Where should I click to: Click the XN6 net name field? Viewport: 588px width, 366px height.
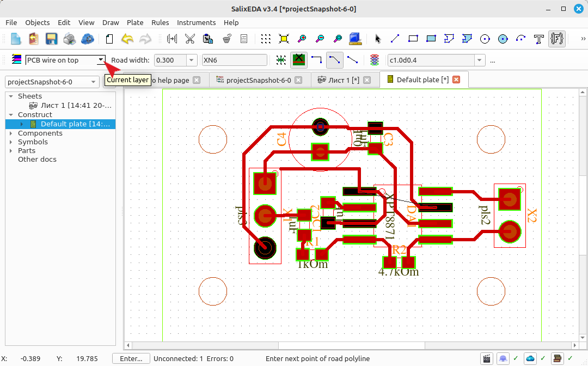pyautogui.click(x=234, y=60)
